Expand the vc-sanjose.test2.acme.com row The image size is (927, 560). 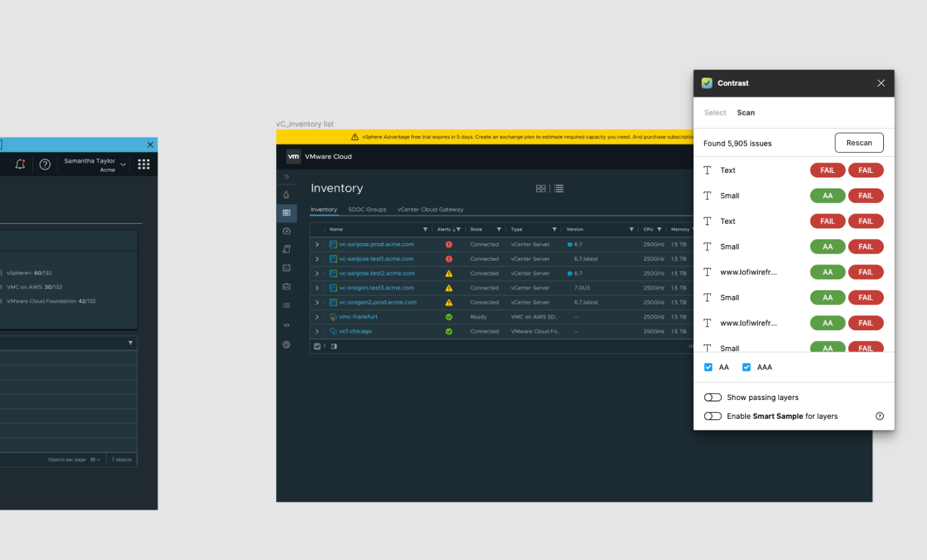[x=317, y=274]
